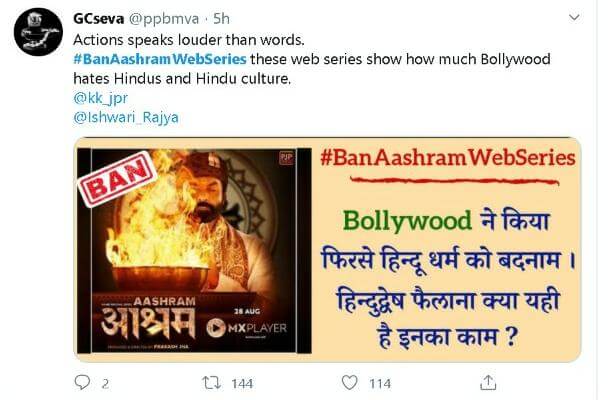Expand the tweet options chevron menu

click(574, 18)
